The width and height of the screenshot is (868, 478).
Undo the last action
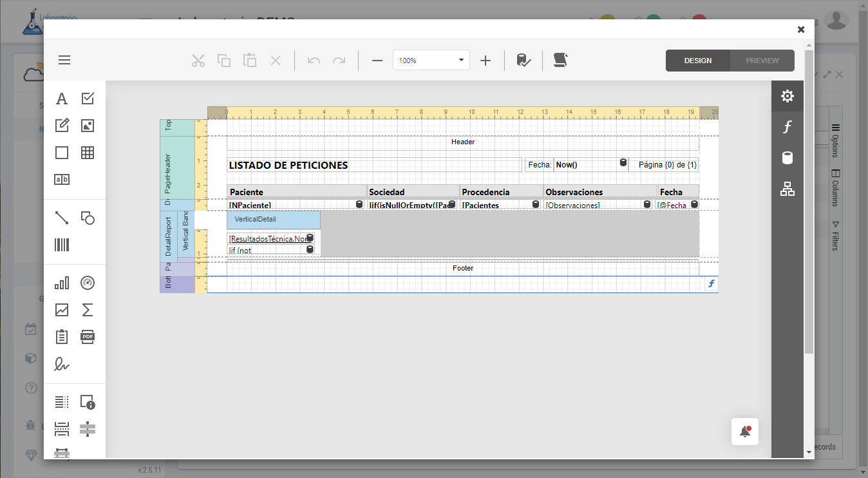click(x=314, y=61)
